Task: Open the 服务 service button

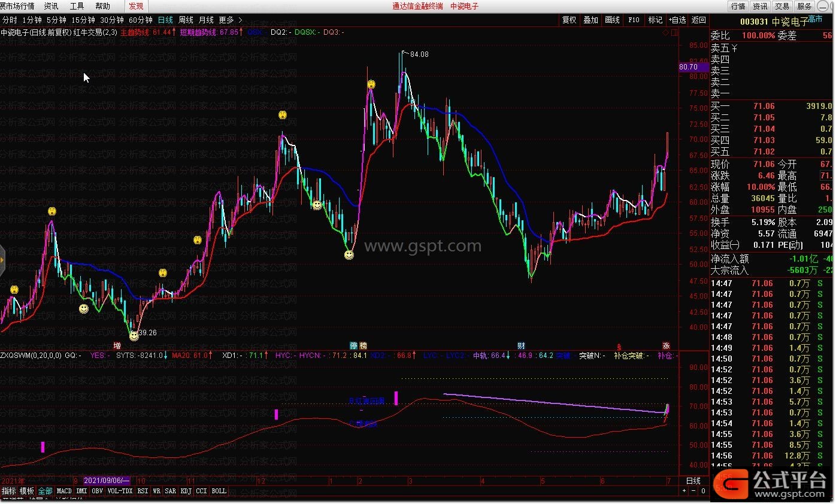Action: pos(804,6)
